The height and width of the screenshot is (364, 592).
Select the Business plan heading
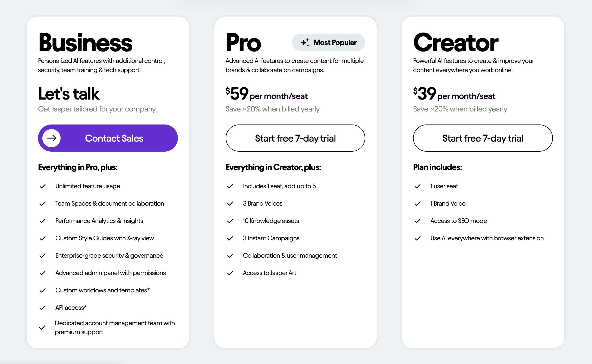[x=85, y=43]
